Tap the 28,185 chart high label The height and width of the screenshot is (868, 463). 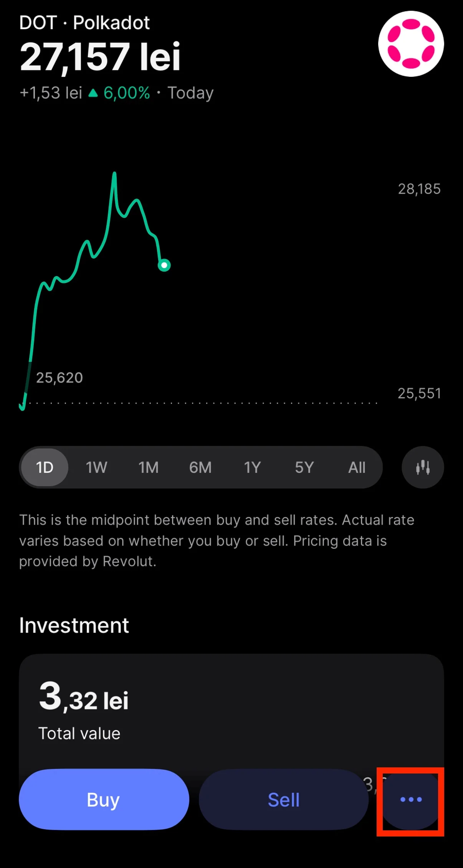click(419, 189)
